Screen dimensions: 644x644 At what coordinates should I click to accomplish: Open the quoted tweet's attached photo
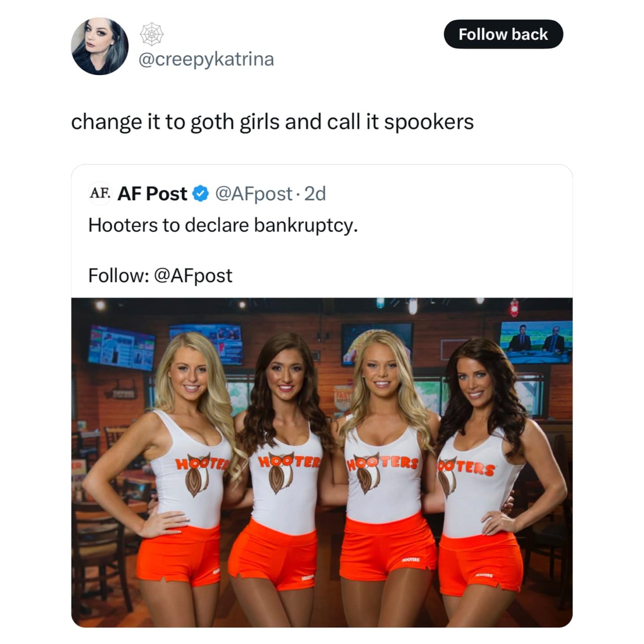pos(322,462)
